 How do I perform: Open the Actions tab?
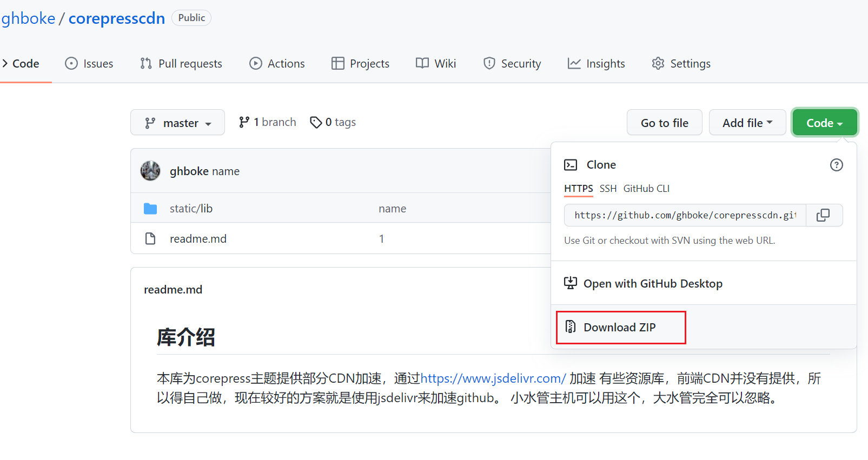tap(277, 64)
